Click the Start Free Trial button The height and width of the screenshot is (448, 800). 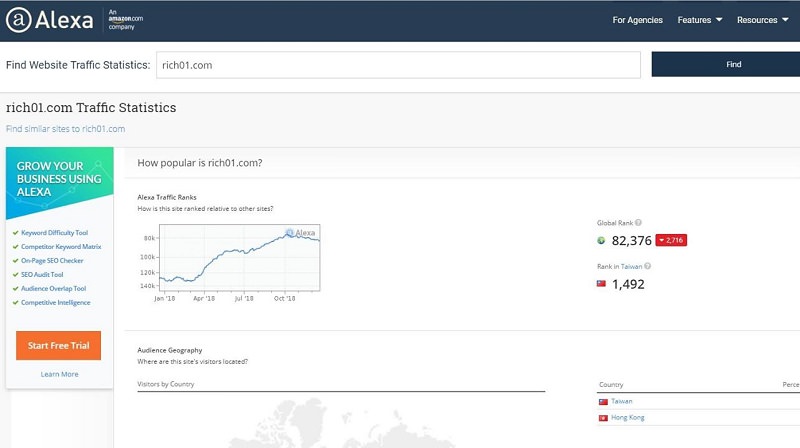58,345
